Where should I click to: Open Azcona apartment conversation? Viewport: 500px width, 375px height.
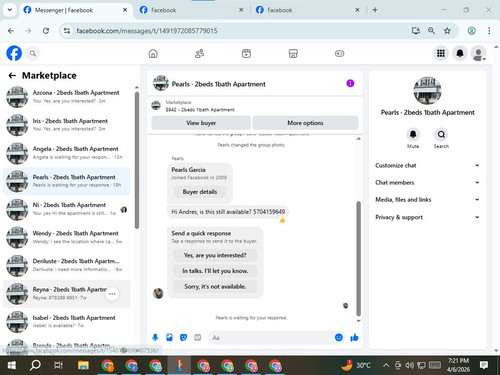pos(67,97)
